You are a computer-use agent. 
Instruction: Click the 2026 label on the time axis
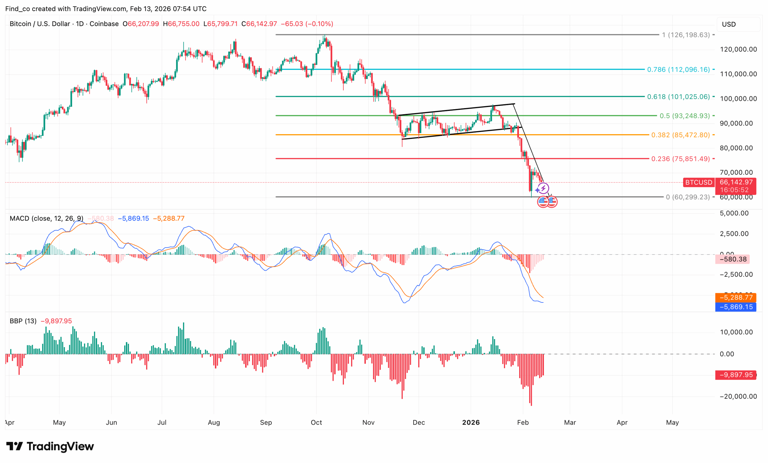(x=471, y=422)
